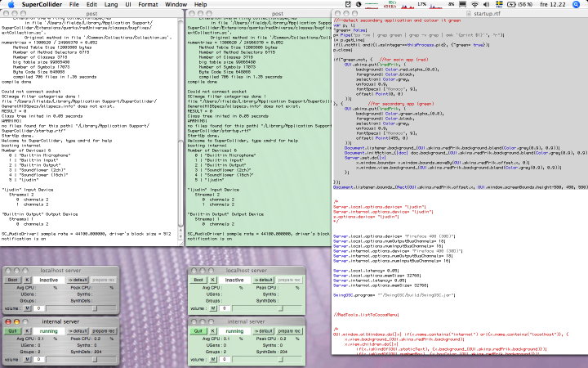The width and height of the screenshot is (588, 368).
Task: Open the Edit menu
Action: 91,5
